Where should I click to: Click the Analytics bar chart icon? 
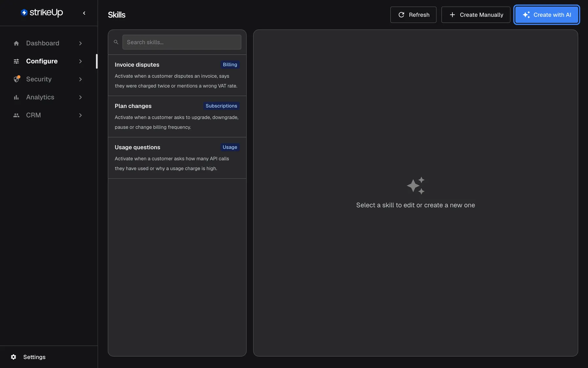point(16,97)
